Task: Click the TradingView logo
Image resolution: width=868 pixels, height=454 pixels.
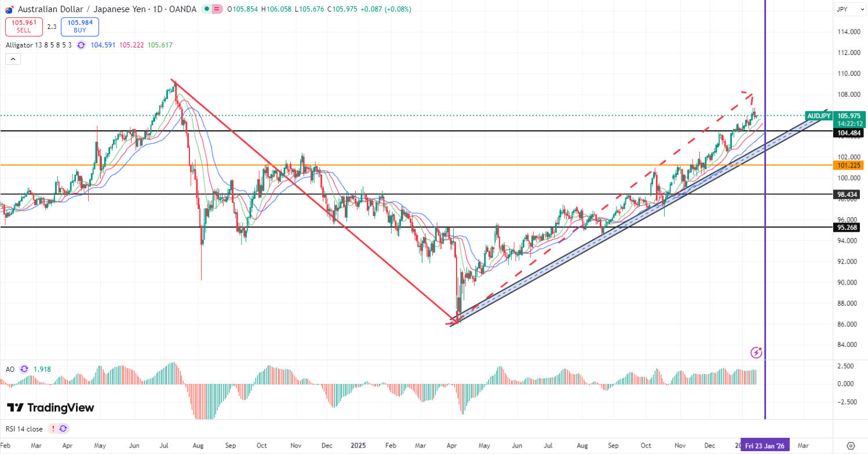Action: coord(50,408)
